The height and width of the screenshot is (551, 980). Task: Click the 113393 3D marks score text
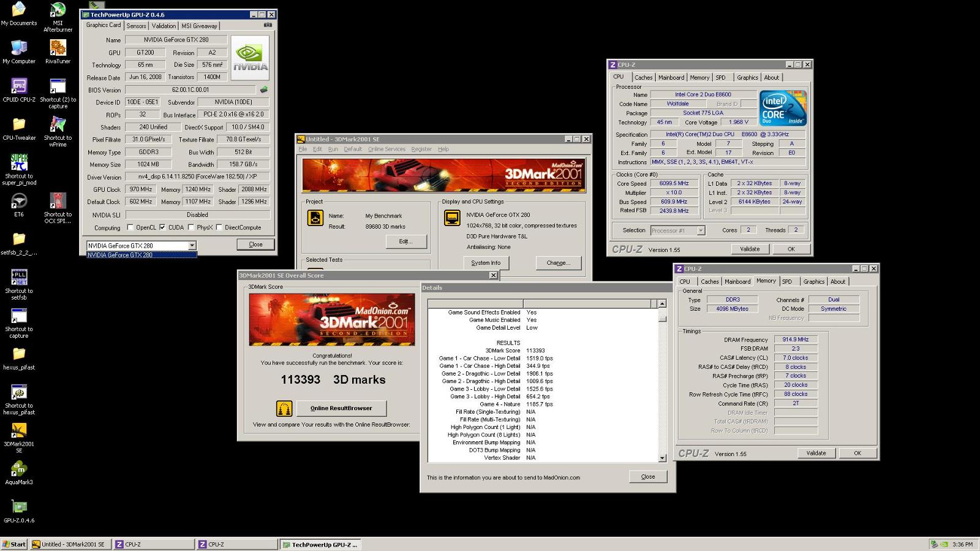pyautogui.click(x=333, y=379)
